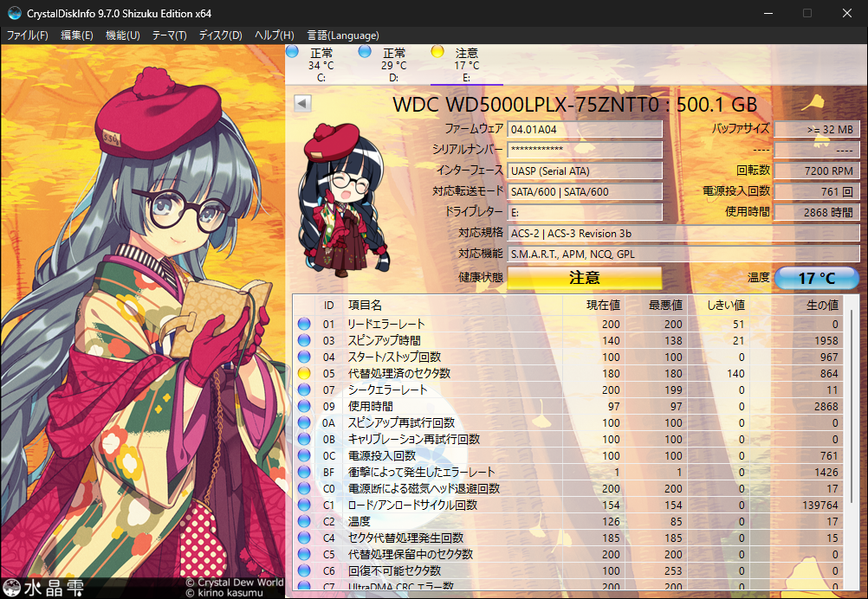
Task: Click the yellow status icon for attribute 05
Action: click(303, 373)
